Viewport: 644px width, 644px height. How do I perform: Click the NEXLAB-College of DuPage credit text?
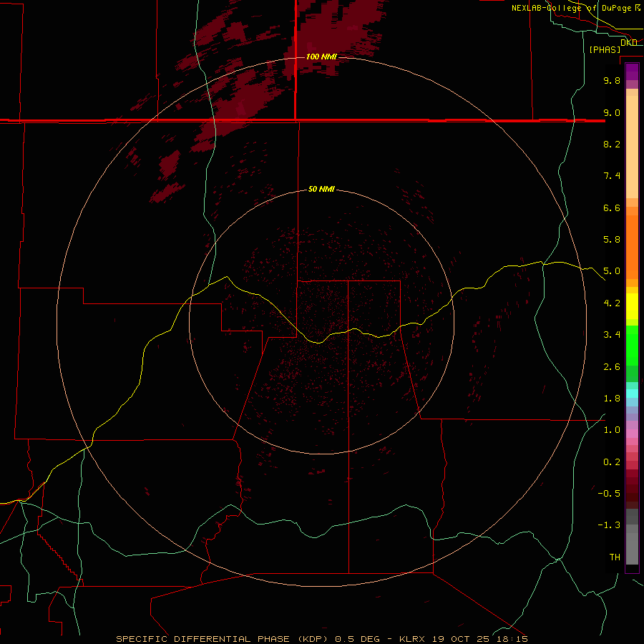(571, 8)
